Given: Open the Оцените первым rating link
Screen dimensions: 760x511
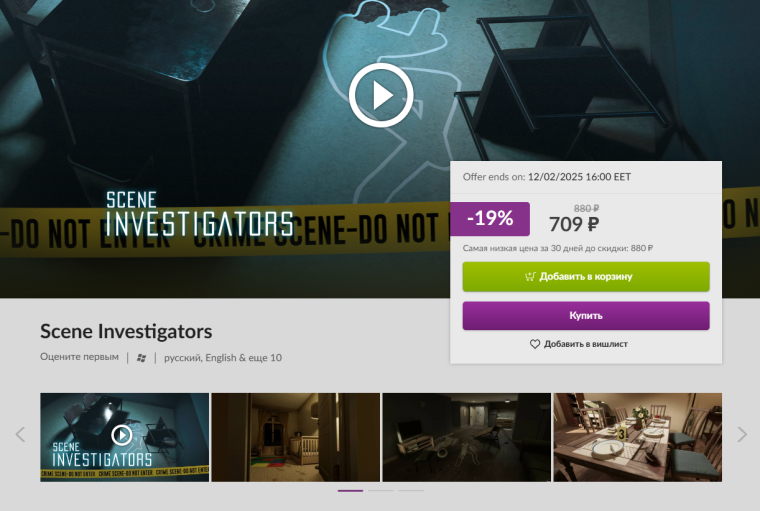Looking at the screenshot, I should coord(79,357).
